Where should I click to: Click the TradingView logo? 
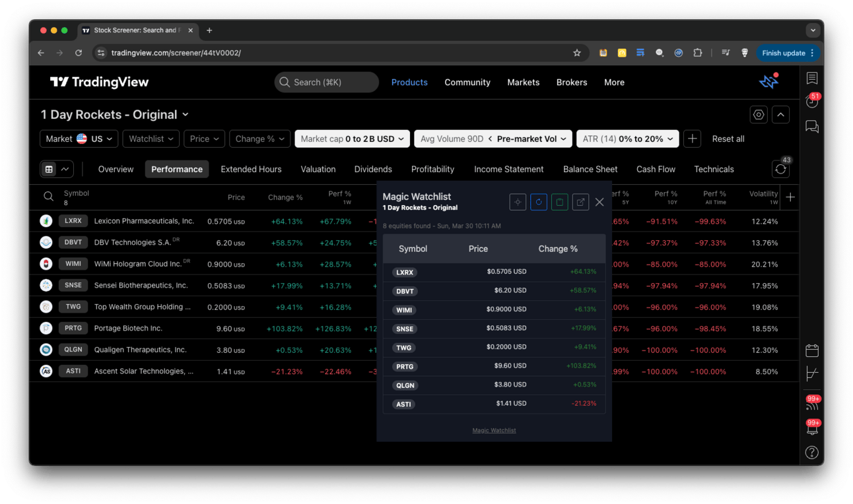[99, 82]
